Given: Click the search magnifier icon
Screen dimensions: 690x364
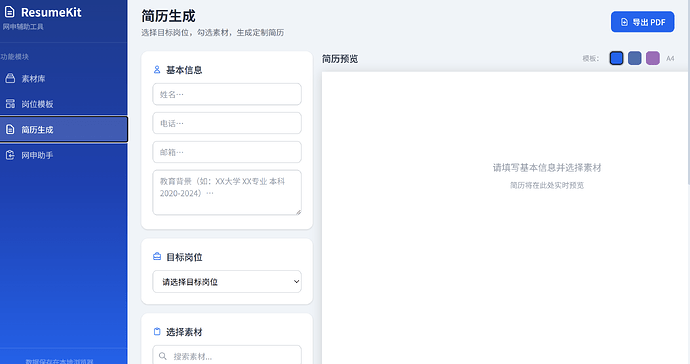Looking at the screenshot, I should pyautogui.click(x=163, y=356).
